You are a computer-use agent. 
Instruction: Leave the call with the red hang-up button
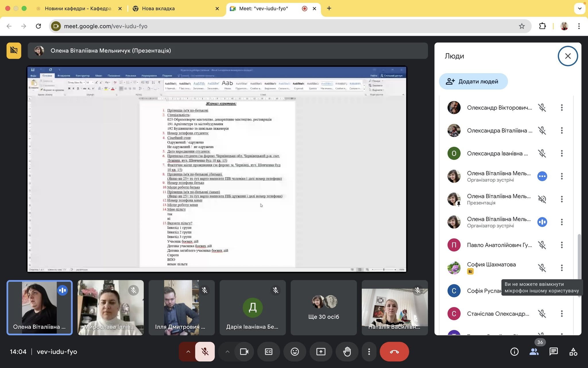tap(394, 352)
